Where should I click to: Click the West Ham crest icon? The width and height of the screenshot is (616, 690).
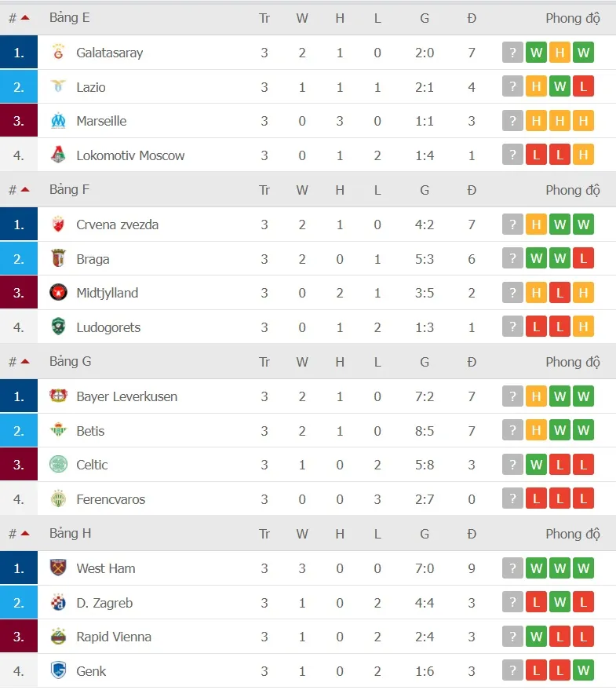[x=58, y=568]
